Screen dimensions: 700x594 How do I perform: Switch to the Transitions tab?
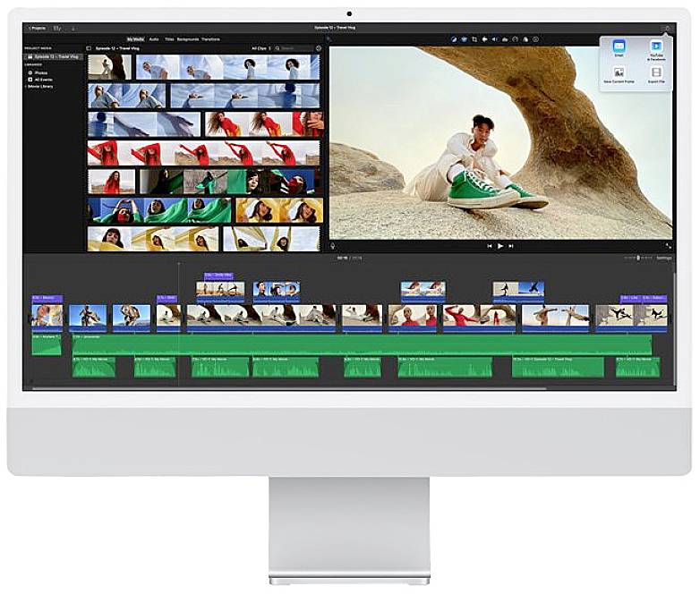coord(210,39)
